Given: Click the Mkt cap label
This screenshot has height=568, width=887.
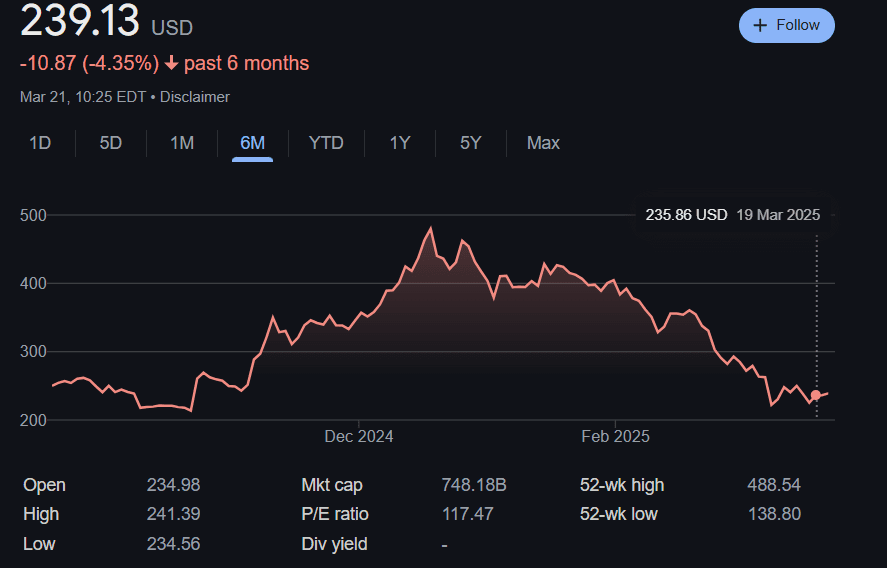Looking at the screenshot, I should (332, 485).
